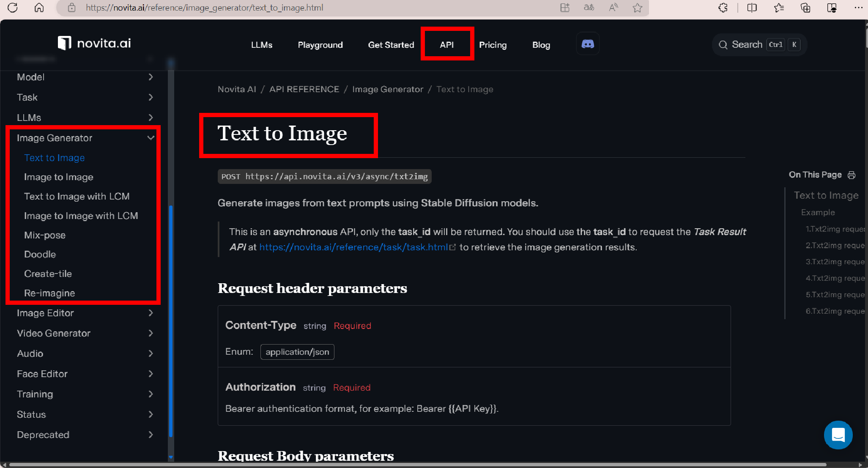Viewport: 868px width, 468px height.
Task: Toggle split screen browser icon
Action: click(752, 8)
